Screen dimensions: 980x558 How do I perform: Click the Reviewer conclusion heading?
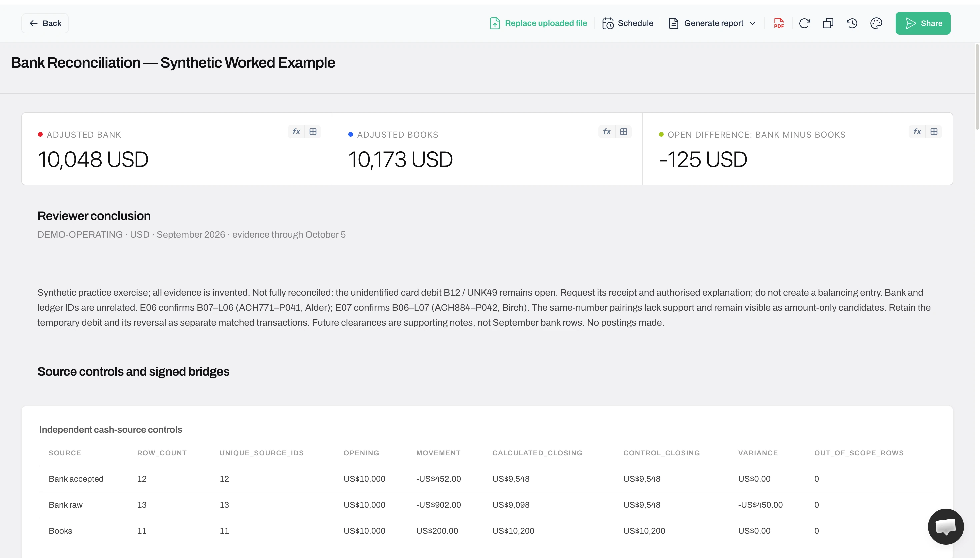(x=94, y=216)
